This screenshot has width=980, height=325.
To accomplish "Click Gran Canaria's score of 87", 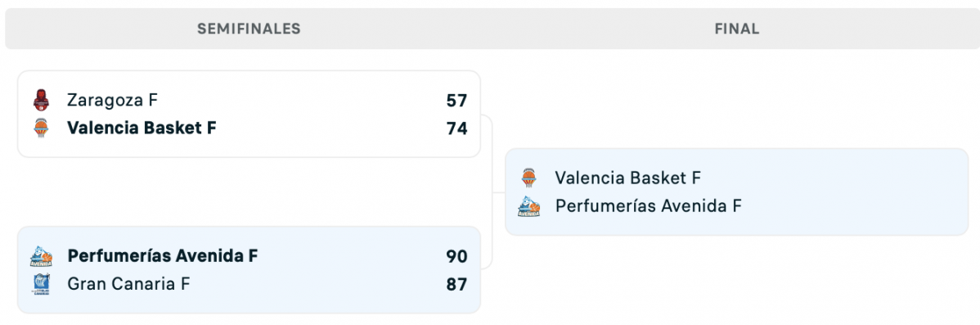I will [x=457, y=285].
